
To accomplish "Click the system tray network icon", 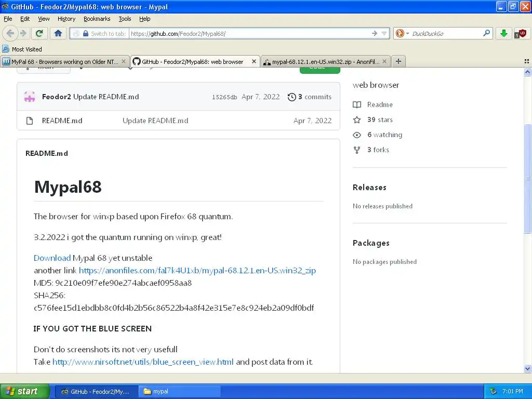I will (493, 391).
